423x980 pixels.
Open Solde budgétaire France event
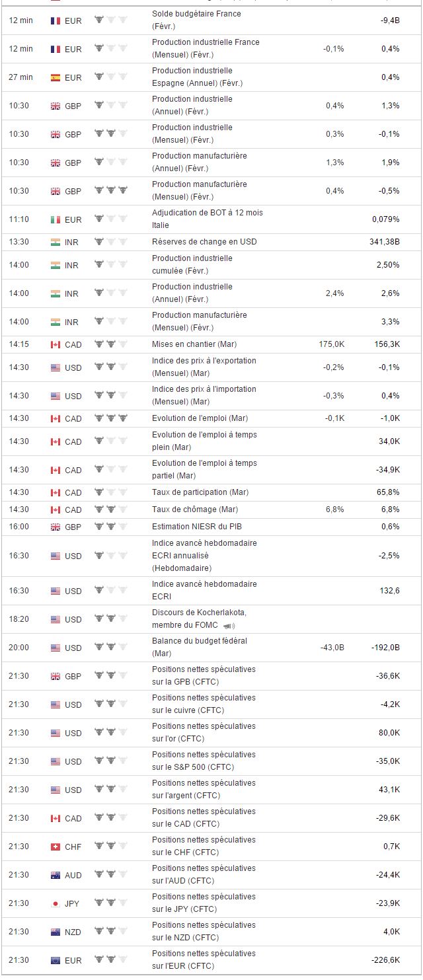pos(196,20)
